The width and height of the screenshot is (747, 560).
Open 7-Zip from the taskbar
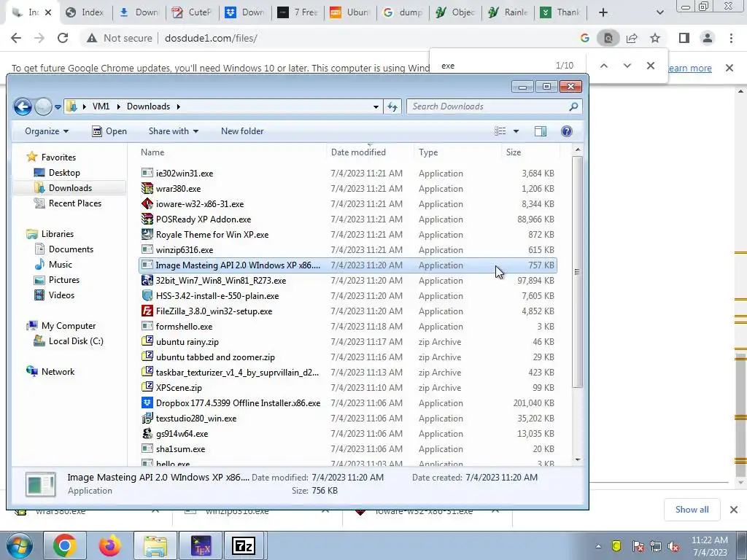244,545
